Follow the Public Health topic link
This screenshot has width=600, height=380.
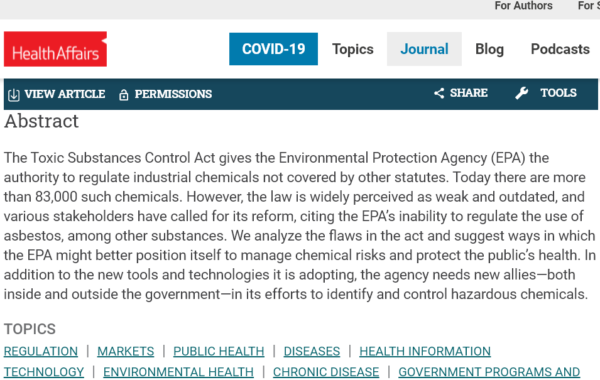pos(218,351)
